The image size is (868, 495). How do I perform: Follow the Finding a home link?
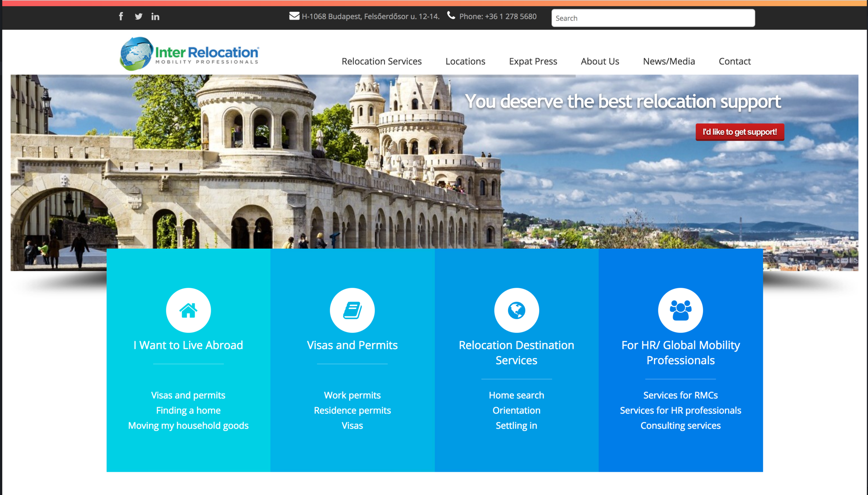188,410
